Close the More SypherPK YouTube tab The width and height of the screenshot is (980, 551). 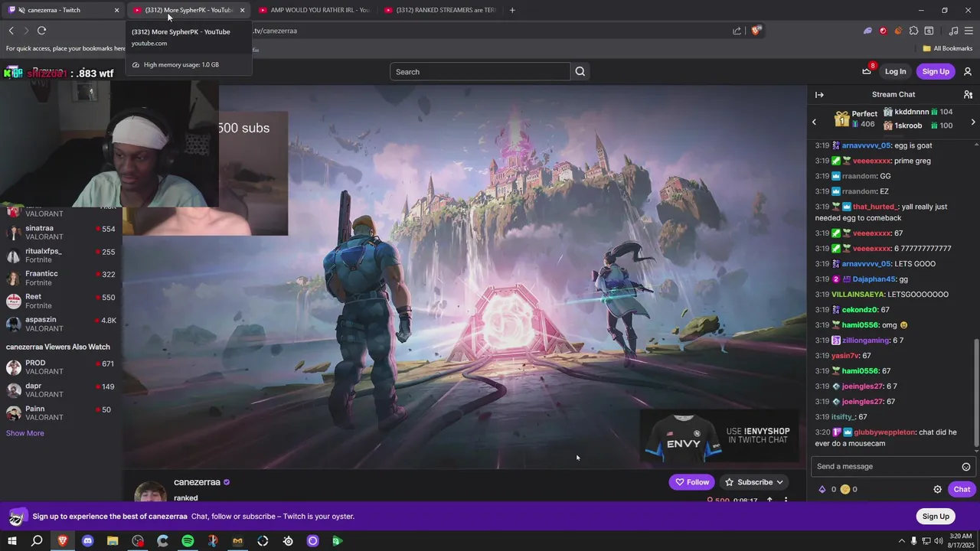242,10
